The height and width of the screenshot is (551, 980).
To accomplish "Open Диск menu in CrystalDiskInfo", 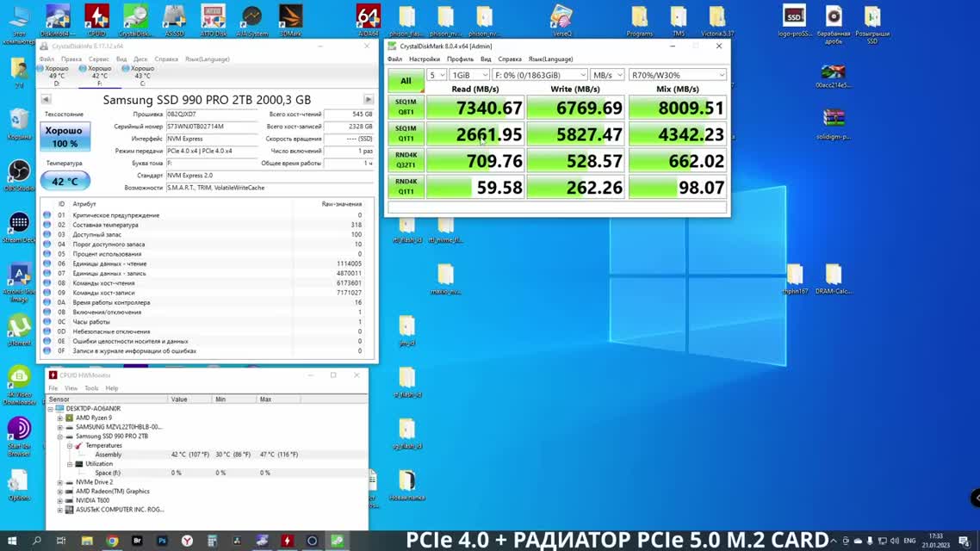I will pos(140,59).
